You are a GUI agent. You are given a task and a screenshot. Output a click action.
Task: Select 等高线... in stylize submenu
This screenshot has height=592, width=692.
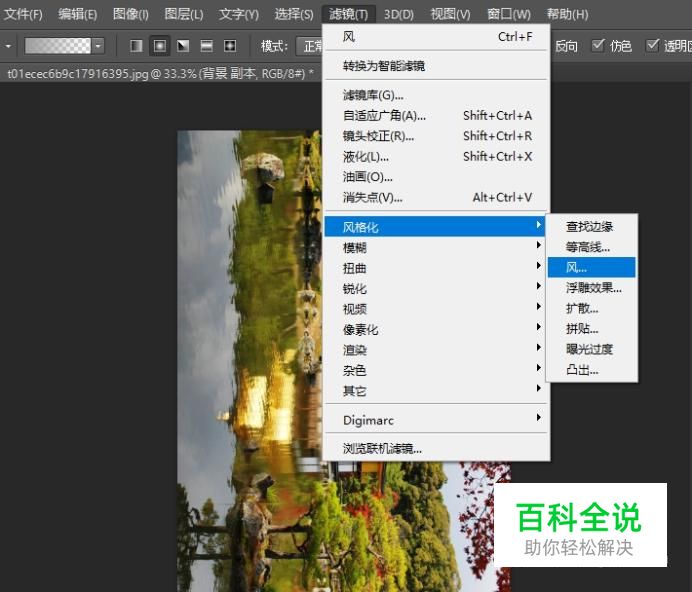(592, 247)
